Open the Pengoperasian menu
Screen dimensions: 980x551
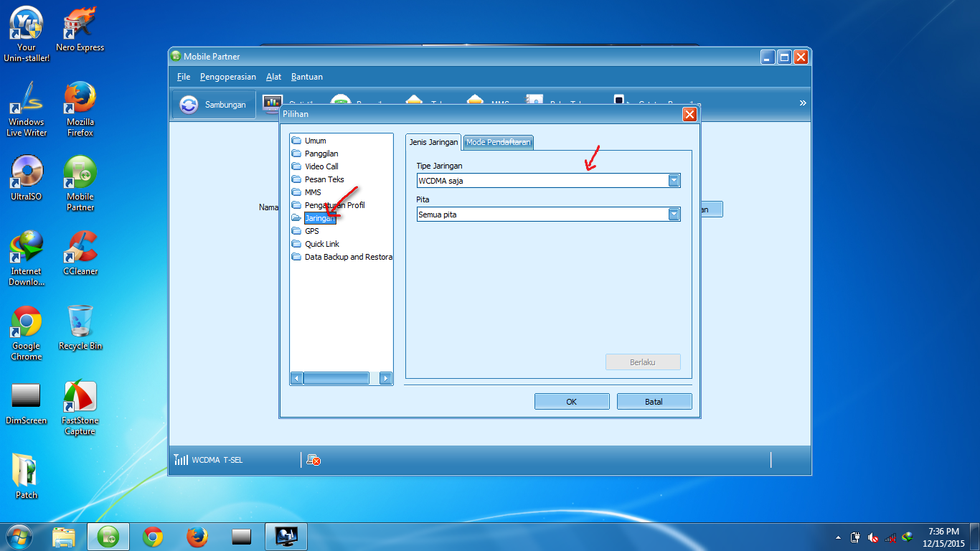(228, 77)
